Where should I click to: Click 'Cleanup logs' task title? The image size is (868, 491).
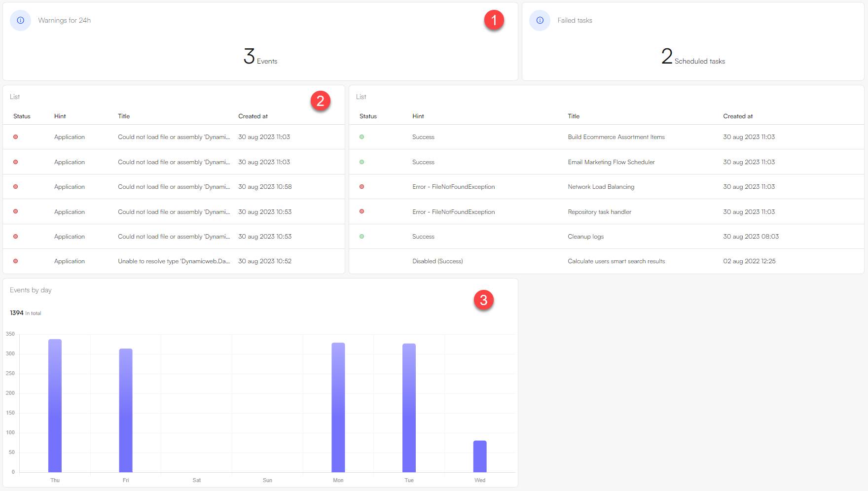[585, 237]
